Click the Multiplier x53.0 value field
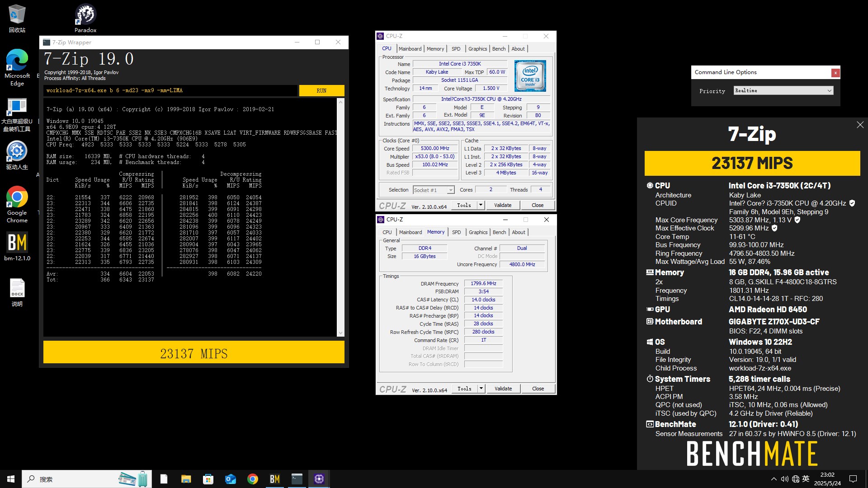Screen dimensions: 868x488 pos(435,157)
